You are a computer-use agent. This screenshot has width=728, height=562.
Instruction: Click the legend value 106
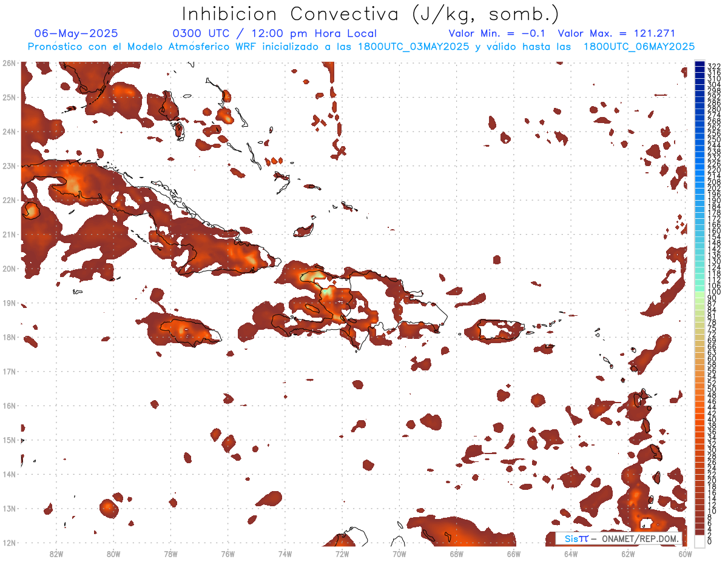pyautogui.click(x=714, y=286)
